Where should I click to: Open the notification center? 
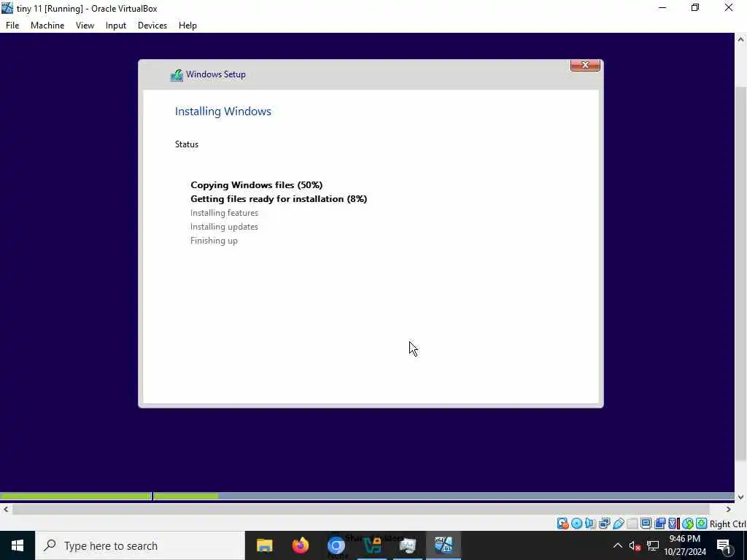pyautogui.click(x=724, y=546)
